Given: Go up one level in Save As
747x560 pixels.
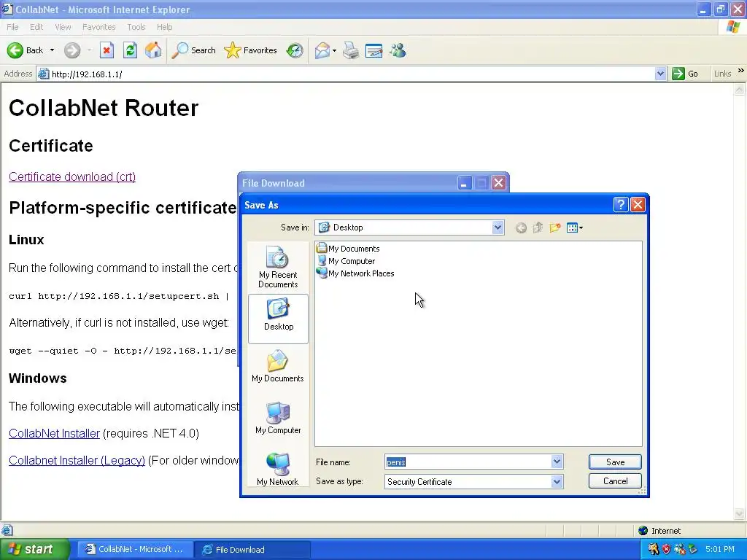Looking at the screenshot, I should (x=538, y=227).
